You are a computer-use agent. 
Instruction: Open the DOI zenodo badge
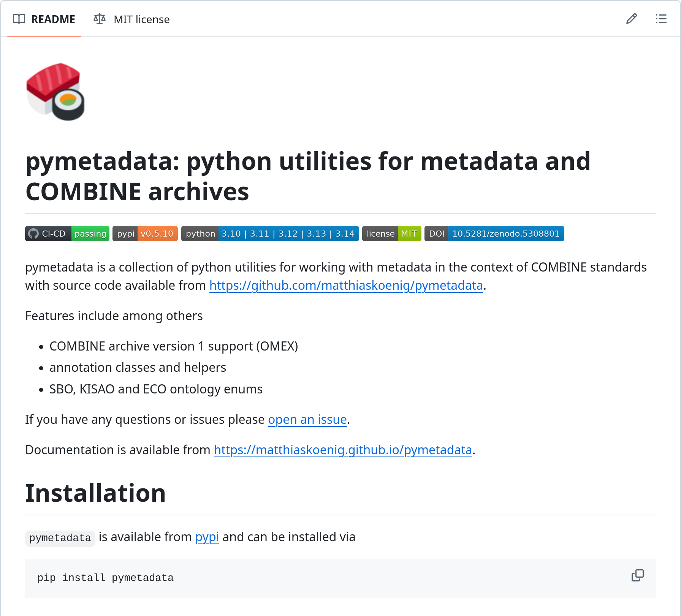[x=494, y=234]
